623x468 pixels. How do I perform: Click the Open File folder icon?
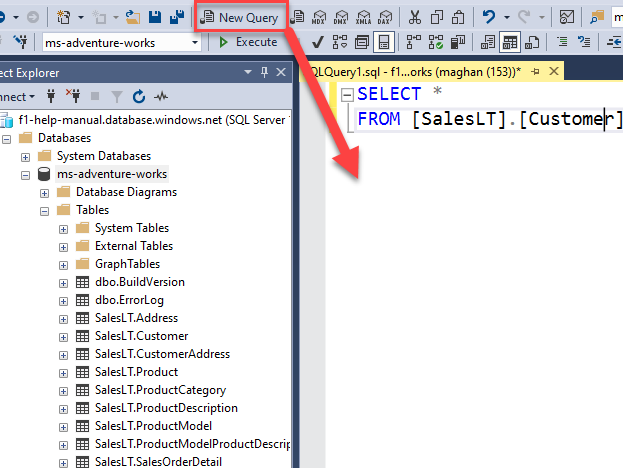(133, 17)
